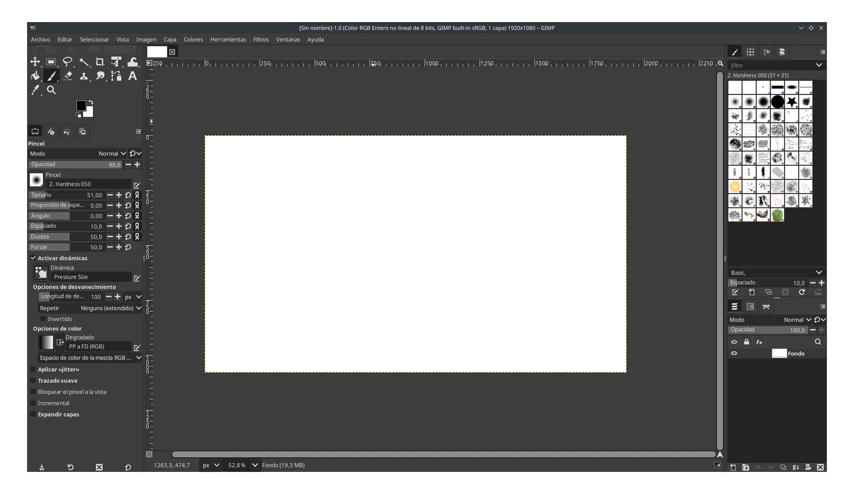Select the Rectangle Select tool
This screenshot has height=504, width=854.
51,62
